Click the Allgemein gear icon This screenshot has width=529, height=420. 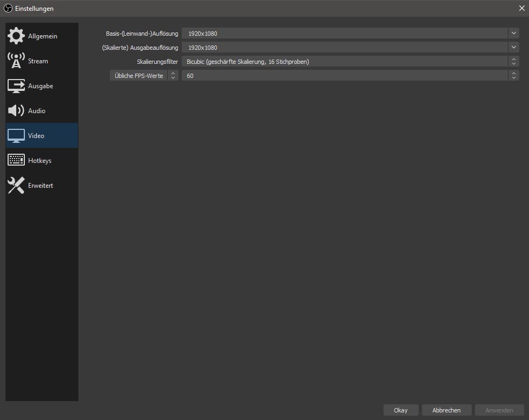click(16, 36)
